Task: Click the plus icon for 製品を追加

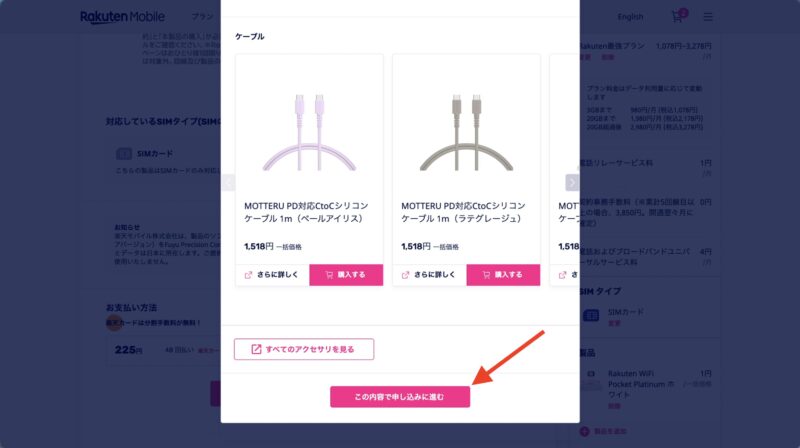Action: [x=584, y=432]
